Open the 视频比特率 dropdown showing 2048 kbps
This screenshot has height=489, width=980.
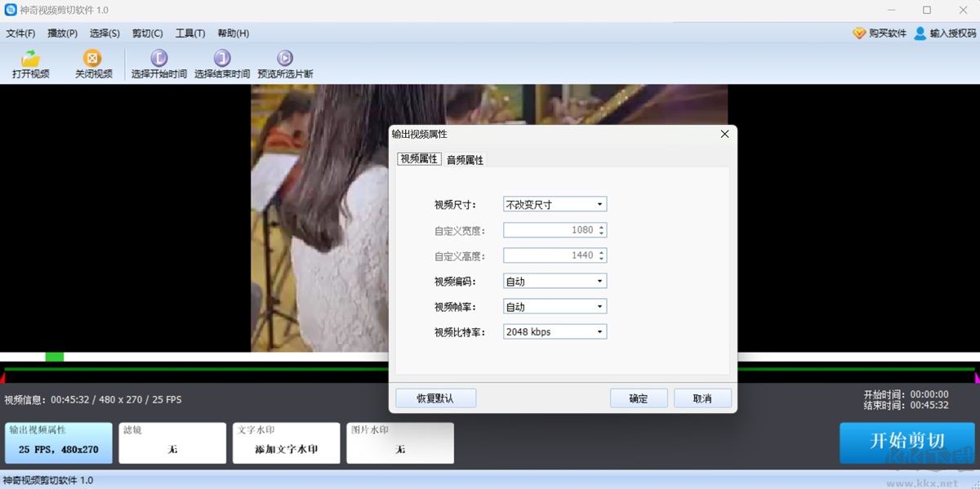pos(599,331)
